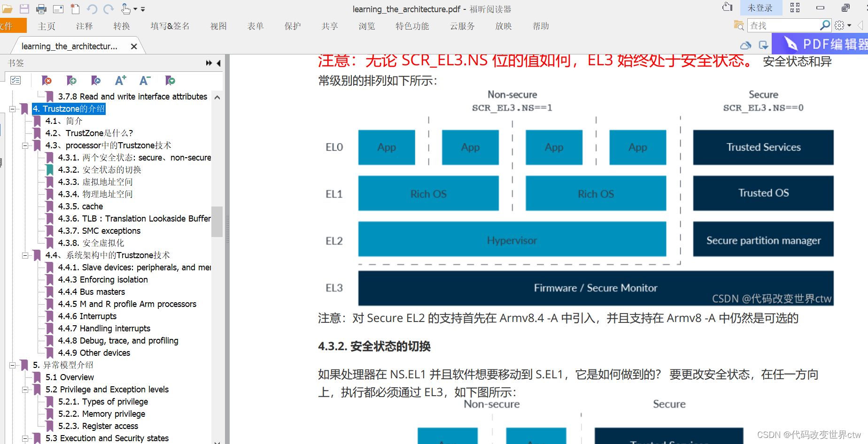
Task: Click the set bookmark destination icon
Action: tap(96, 81)
